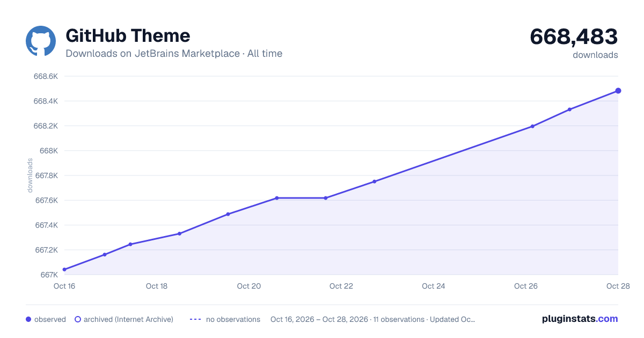This screenshot has width=644, height=338.
Task: Click the observed legend dot icon
Action: tap(28, 319)
